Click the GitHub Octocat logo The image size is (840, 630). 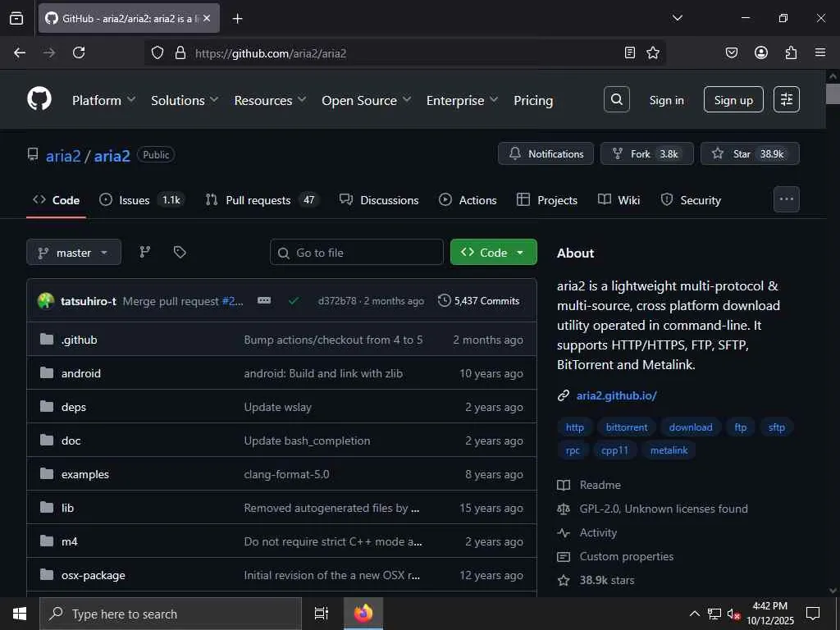39,99
